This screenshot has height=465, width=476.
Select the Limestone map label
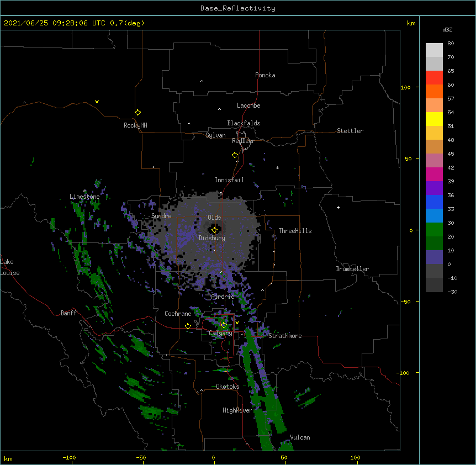tap(84, 197)
